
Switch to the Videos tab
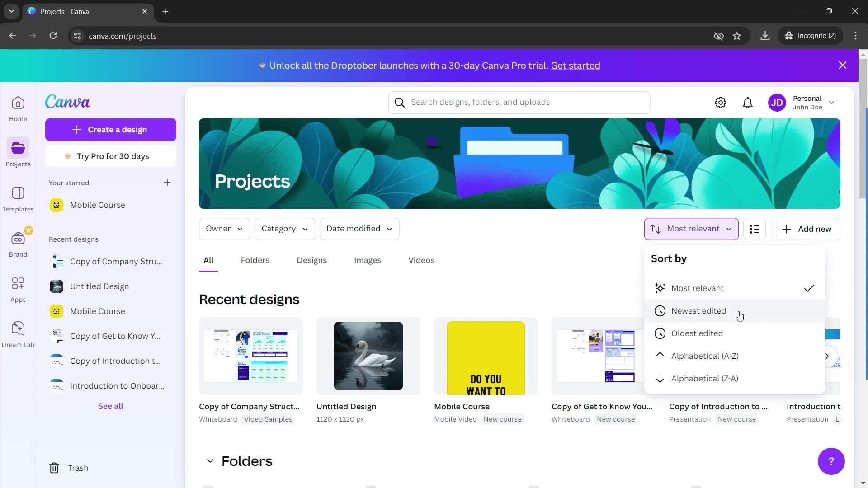[x=421, y=260]
